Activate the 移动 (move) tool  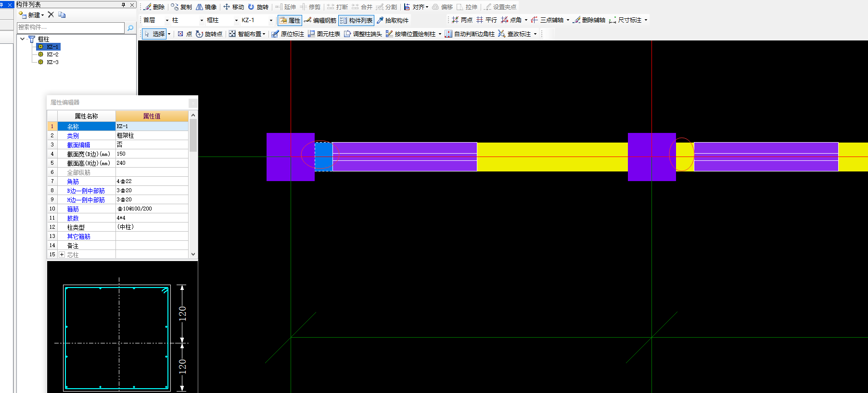233,7
